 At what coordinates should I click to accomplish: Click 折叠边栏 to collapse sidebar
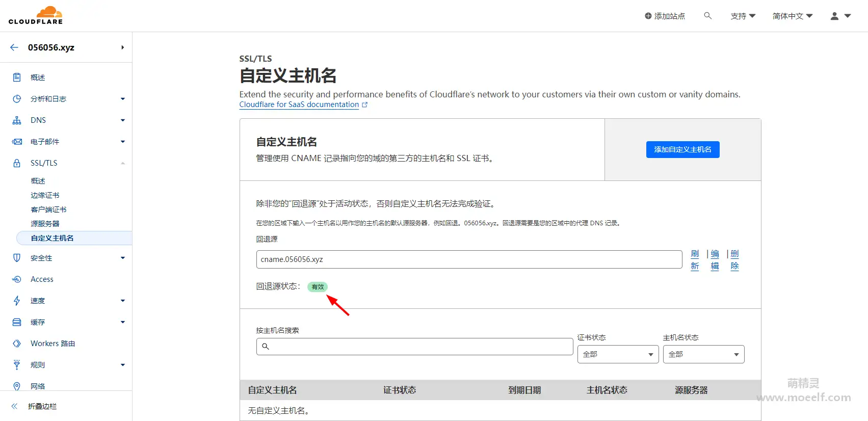pos(42,406)
